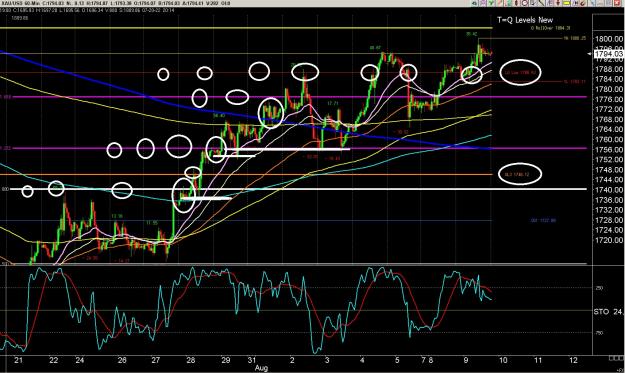Click date 9 on the time axis
625x373 pixels.
pyautogui.click(x=466, y=360)
